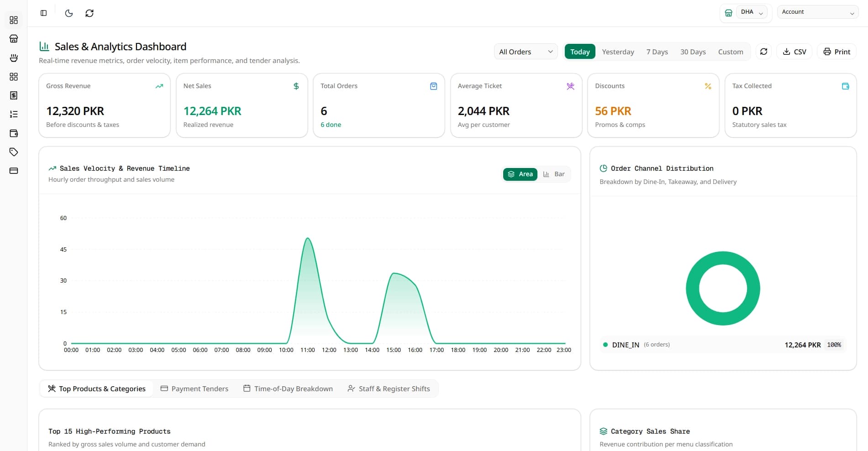Expand the Account dropdown

tap(818, 12)
